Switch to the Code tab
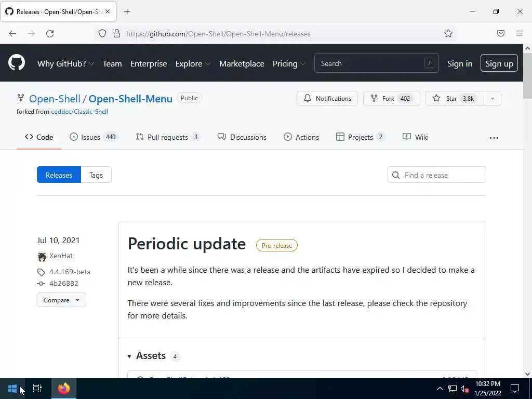The image size is (532, 399). [39, 137]
